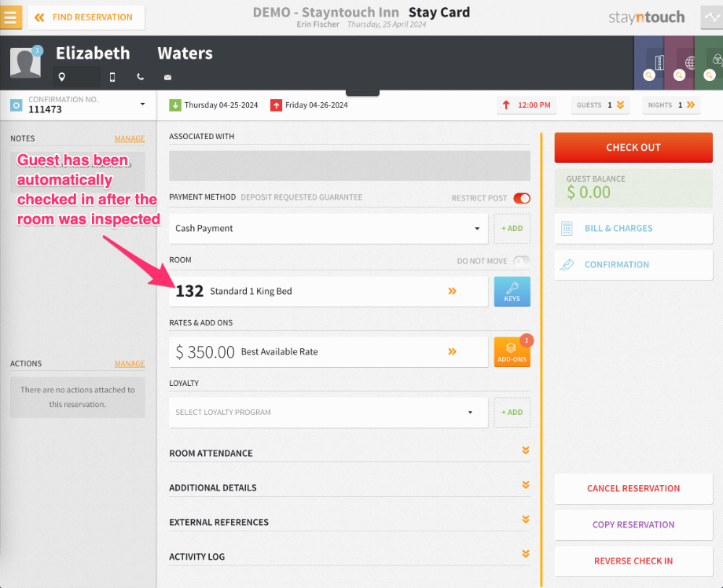This screenshot has height=588, width=723.
Task: Click Manage link for Actions
Action: point(130,363)
